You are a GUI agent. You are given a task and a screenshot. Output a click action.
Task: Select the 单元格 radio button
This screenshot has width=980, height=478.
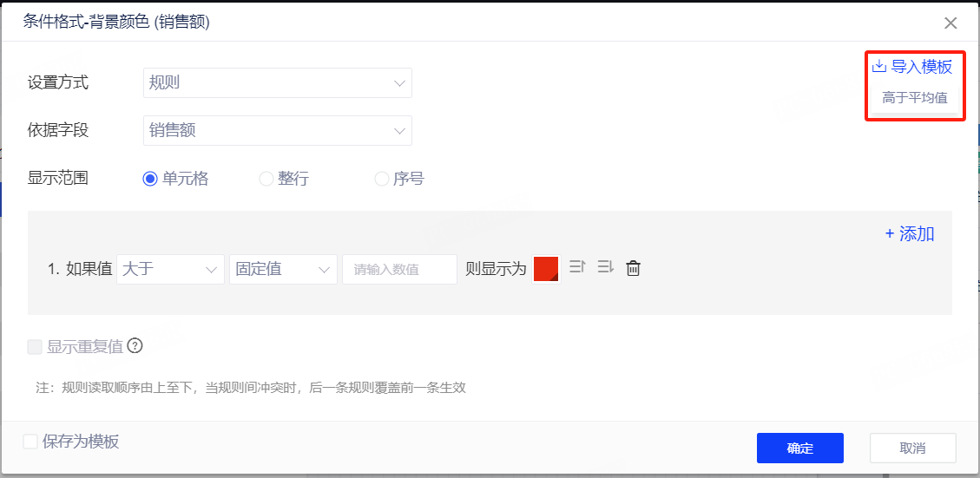[150, 180]
